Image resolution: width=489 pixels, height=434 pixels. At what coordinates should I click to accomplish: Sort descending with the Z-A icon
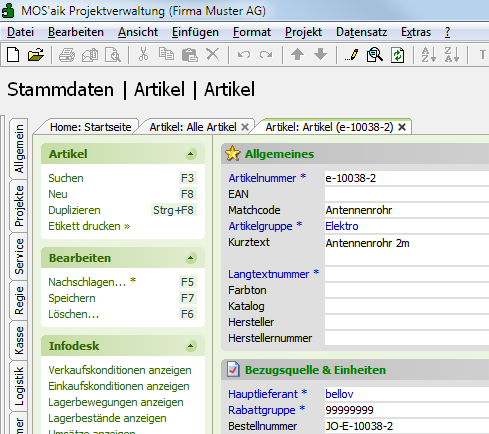click(452, 55)
